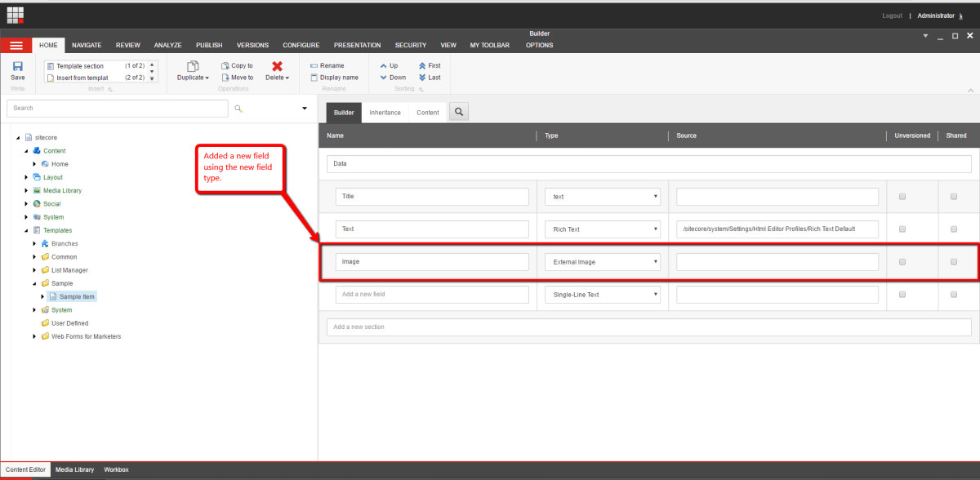980x480 pixels.
Task: Click the Save icon in ribbon
Action: click(x=17, y=67)
